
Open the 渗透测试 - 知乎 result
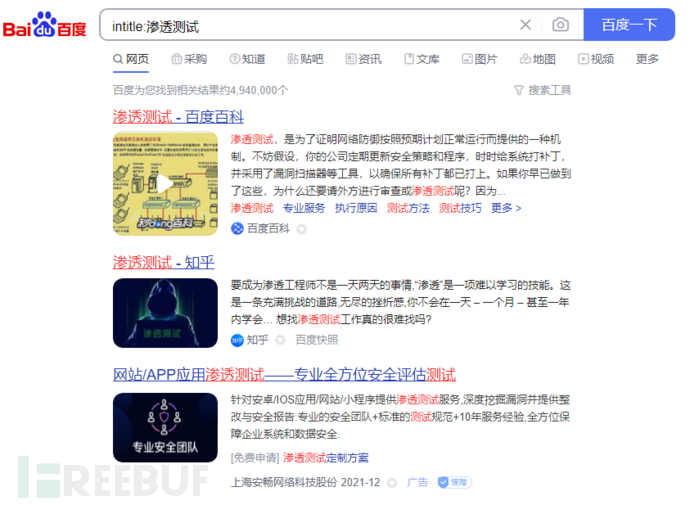click(163, 263)
